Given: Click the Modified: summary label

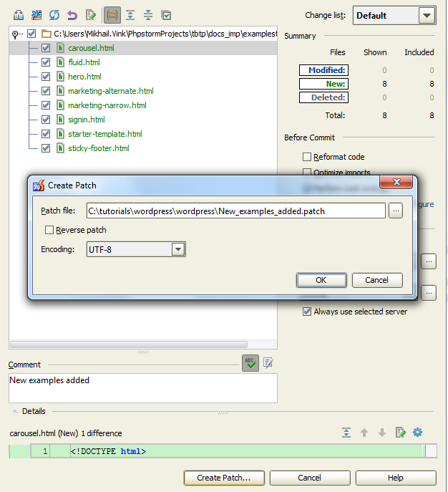Looking at the screenshot, I should click(x=323, y=70).
